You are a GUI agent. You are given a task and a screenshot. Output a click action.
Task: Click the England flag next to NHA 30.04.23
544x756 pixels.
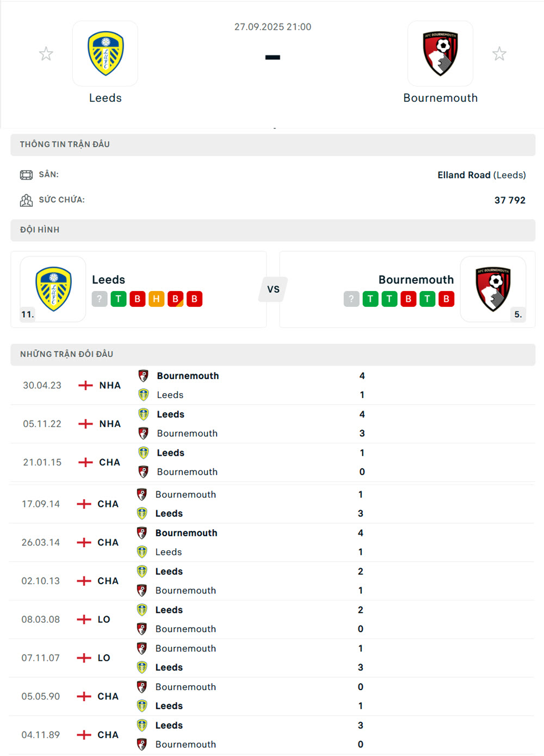coord(85,385)
